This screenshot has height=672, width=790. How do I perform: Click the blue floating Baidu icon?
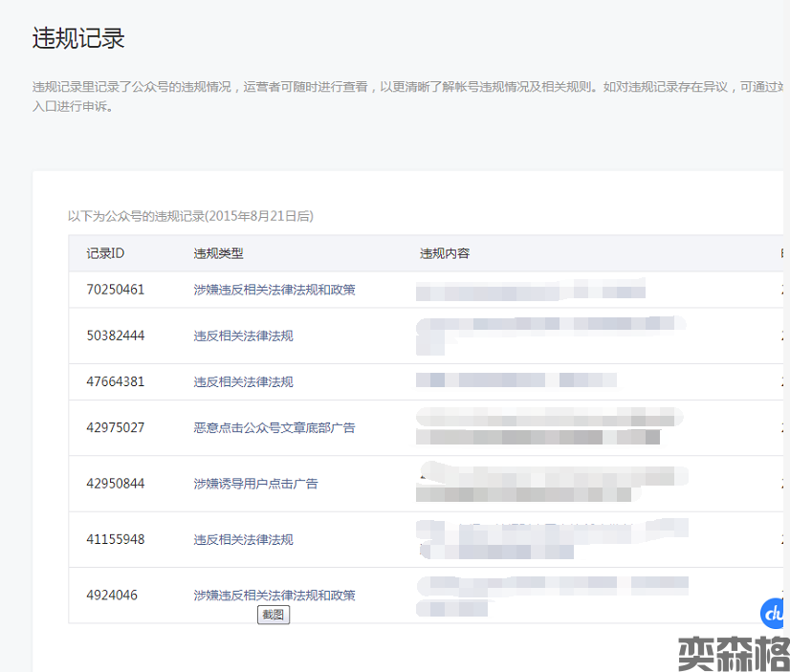tap(776, 613)
